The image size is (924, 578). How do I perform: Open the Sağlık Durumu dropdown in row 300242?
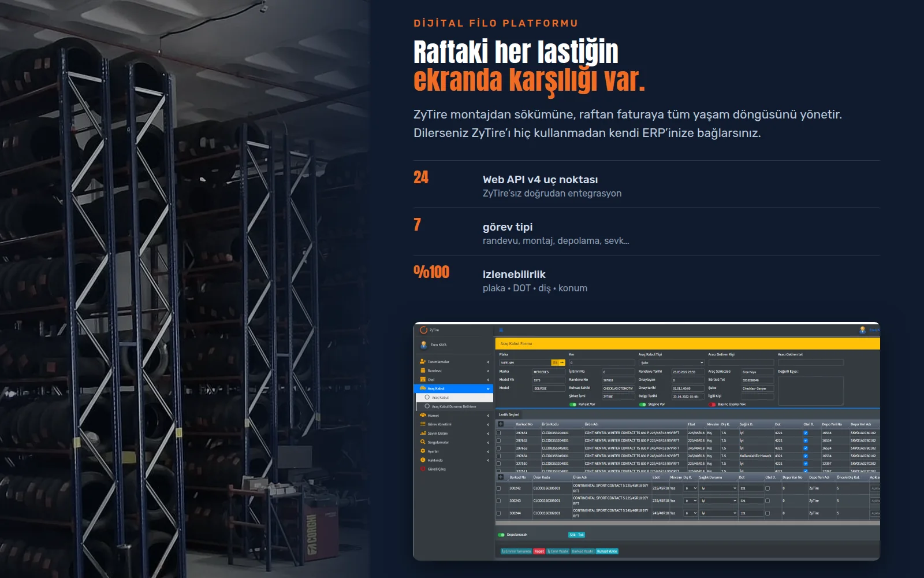(x=718, y=488)
